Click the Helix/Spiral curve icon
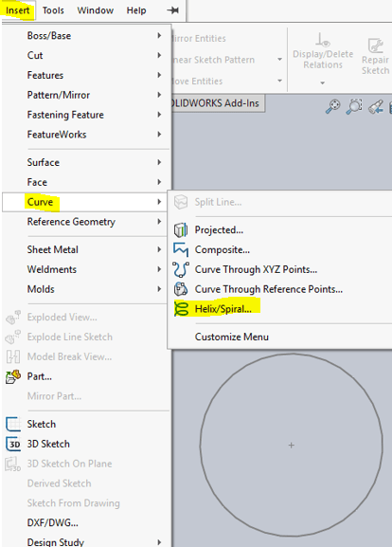 (181, 309)
